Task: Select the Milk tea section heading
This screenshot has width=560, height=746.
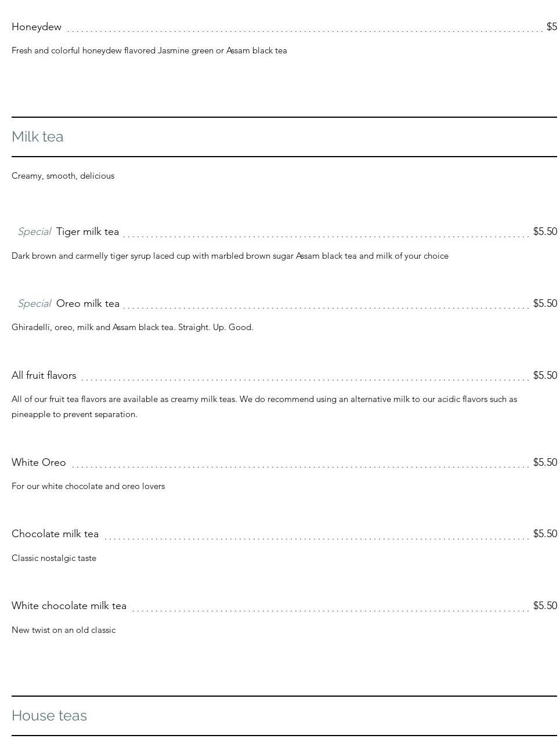Action: pyautogui.click(x=38, y=137)
